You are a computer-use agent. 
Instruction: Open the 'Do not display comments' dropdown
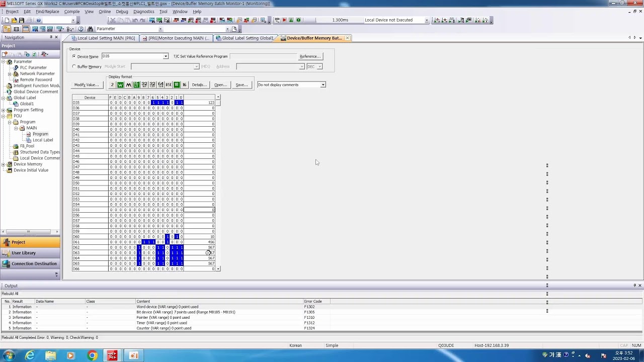click(x=323, y=84)
